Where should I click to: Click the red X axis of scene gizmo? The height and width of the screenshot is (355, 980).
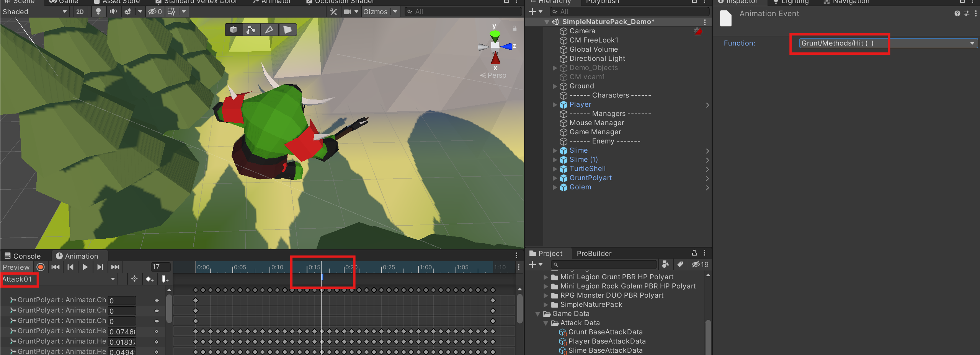496,58
